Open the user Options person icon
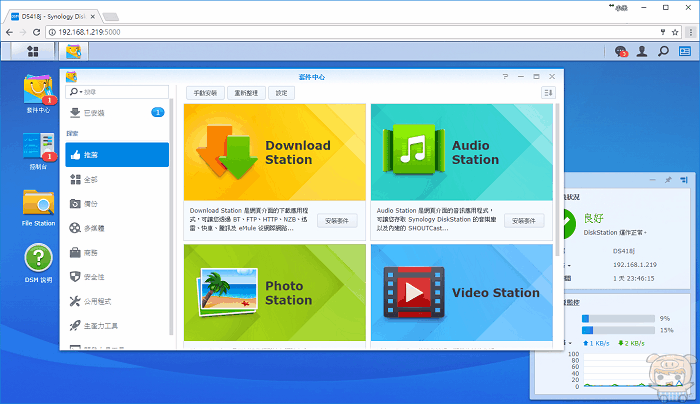This screenshot has height=404, width=700. pos(642,51)
